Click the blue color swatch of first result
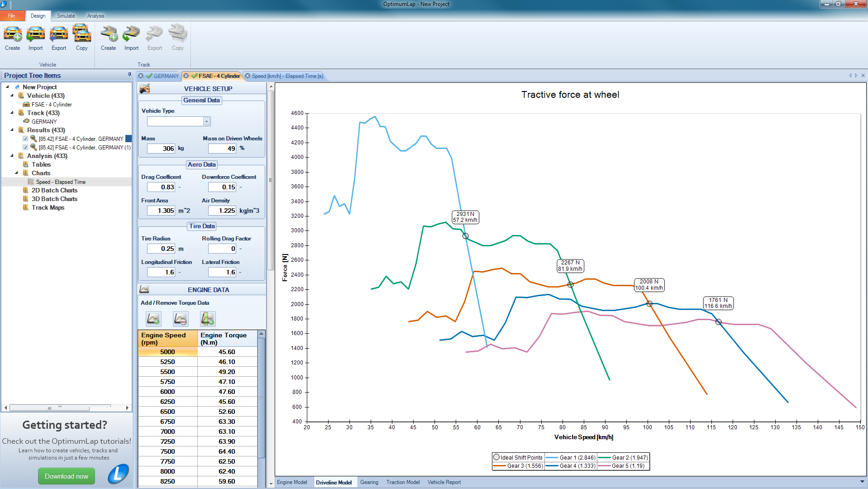Screen dimensions: 868x489 [129, 139]
